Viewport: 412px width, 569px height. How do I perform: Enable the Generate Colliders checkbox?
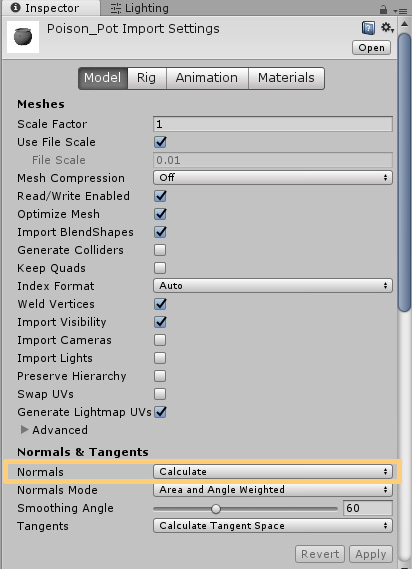pyautogui.click(x=160, y=250)
